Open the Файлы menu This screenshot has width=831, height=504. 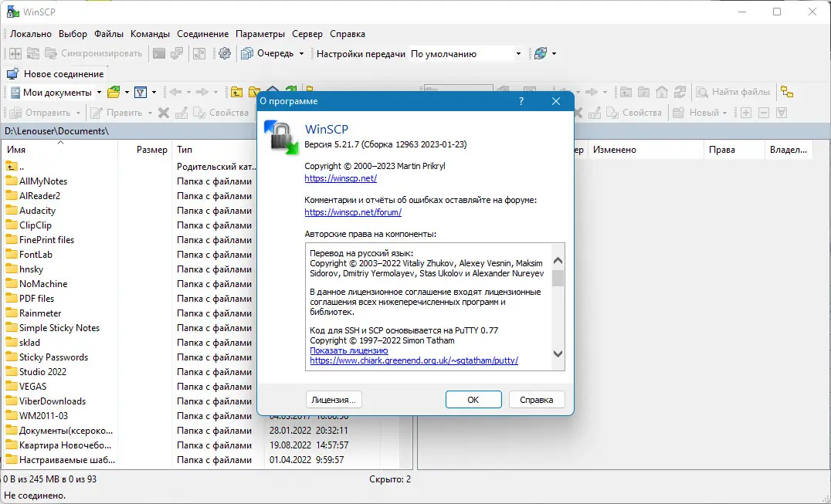tap(109, 34)
